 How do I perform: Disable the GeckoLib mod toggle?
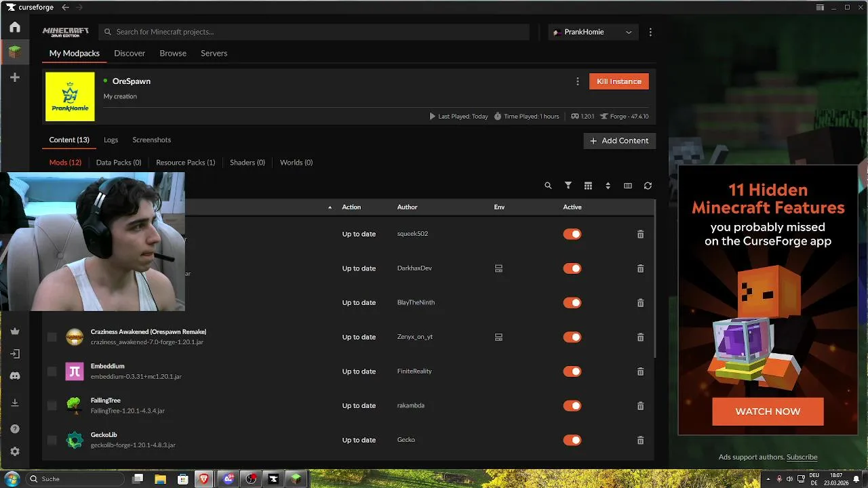pyautogui.click(x=572, y=440)
